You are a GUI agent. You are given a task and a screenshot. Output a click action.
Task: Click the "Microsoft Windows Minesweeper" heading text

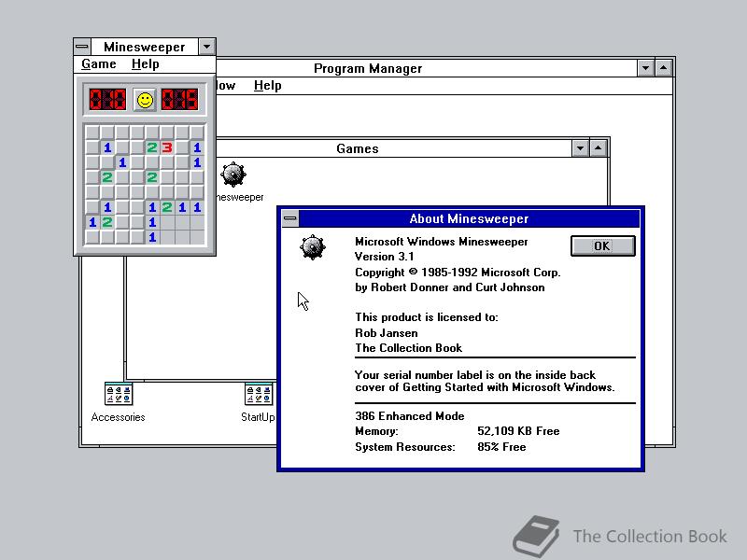point(441,242)
